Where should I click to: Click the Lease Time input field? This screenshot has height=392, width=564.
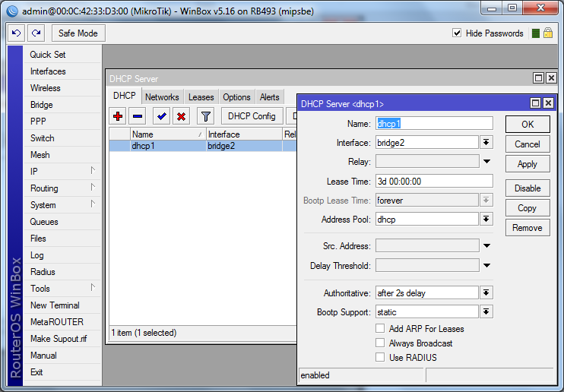pos(434,181)
